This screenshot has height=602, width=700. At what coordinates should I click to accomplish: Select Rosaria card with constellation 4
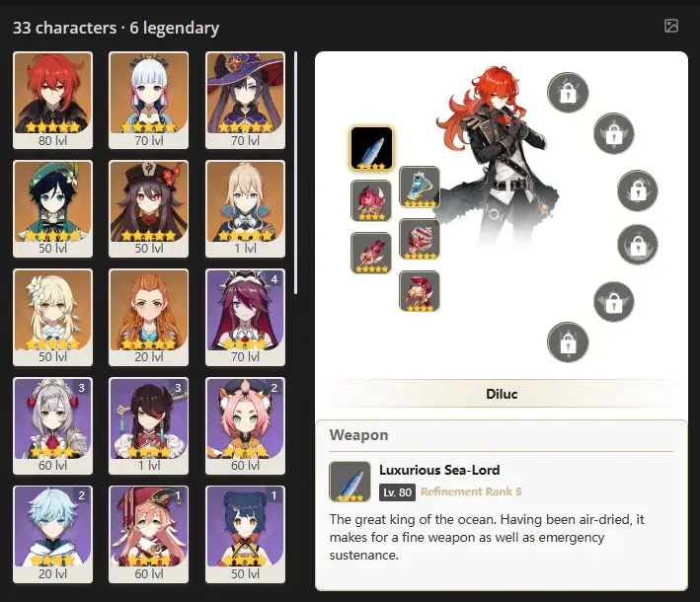click(245, 318)
